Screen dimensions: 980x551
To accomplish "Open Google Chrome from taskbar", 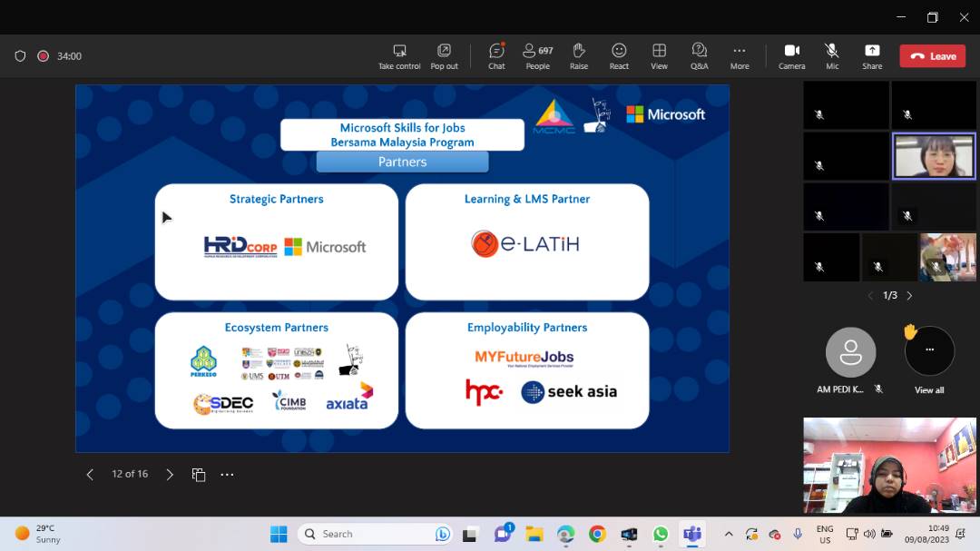I will [x=597, y=534].
